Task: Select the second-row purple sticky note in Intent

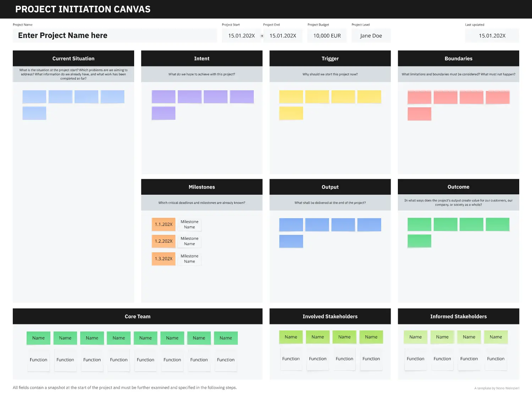Action: click(x=164, y=113)
